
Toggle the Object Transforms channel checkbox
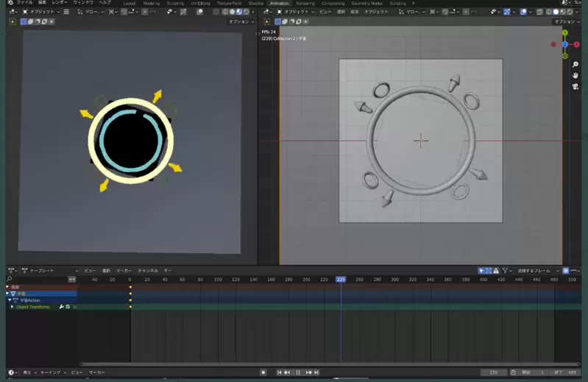point(68,307)
